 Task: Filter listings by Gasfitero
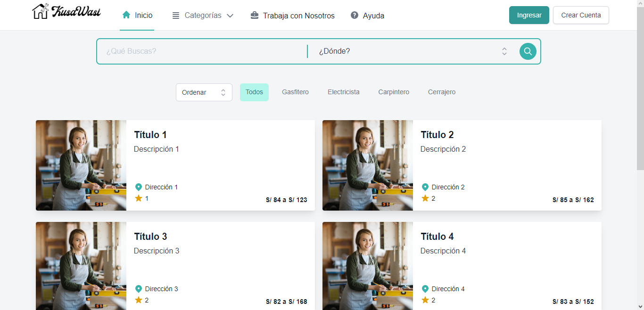coord(295,92)
